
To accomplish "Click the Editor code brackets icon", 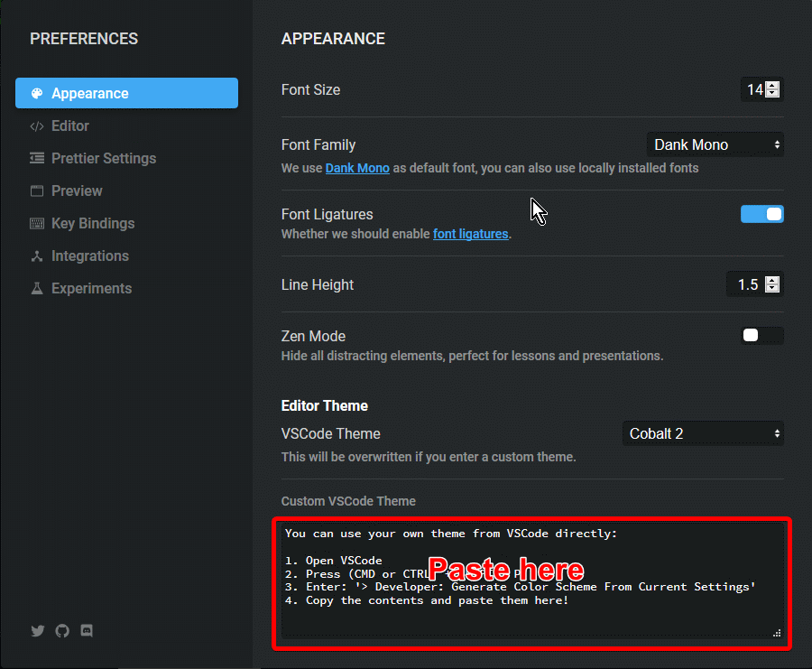I will pyautogui.click(x=37, y=126).
